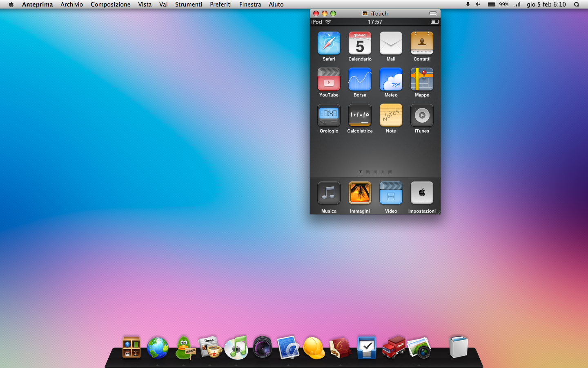Open the Contatti app icon
Image resolution: width=588 pixels, height=368 pixels.
tap(422, 43)
